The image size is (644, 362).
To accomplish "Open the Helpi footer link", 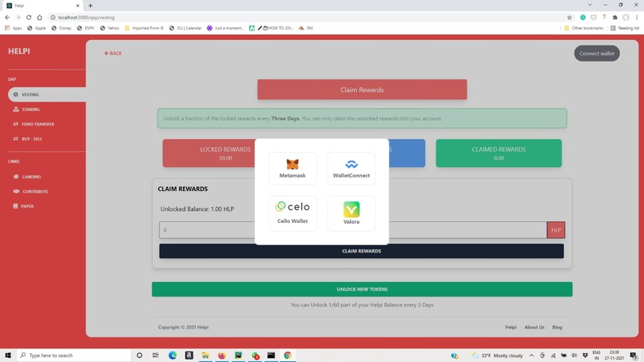I will point(511,327).
